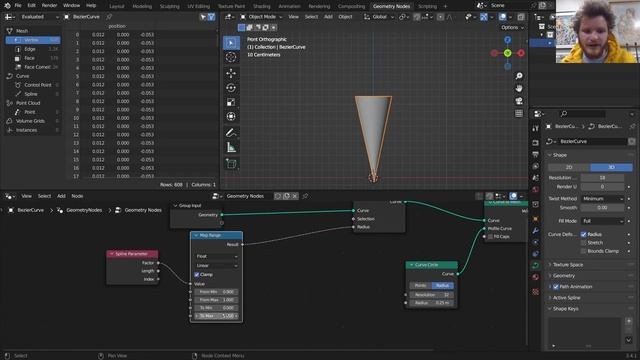The height and width of the screenshot is (360, 640).
Task: Activate the Move tool in viewport
Action: (231, 73)
